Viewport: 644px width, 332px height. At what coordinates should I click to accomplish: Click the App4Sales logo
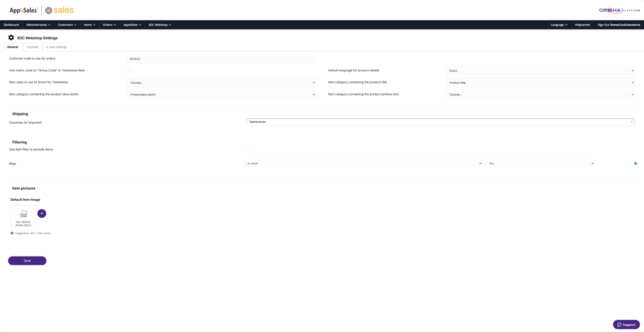(24, 10)
